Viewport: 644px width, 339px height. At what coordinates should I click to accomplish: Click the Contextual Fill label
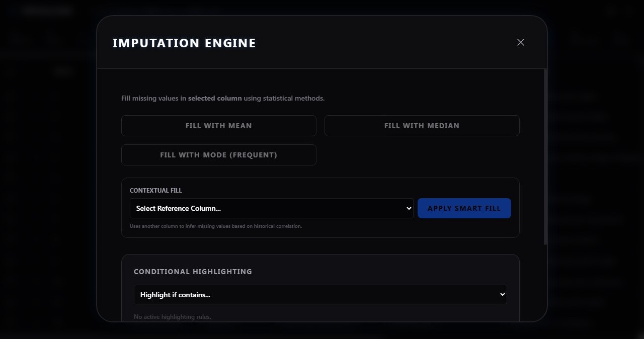pos(156,191)
